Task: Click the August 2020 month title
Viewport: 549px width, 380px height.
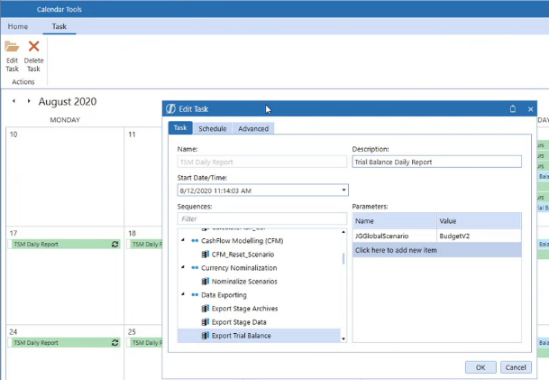Action: [68, 102]
